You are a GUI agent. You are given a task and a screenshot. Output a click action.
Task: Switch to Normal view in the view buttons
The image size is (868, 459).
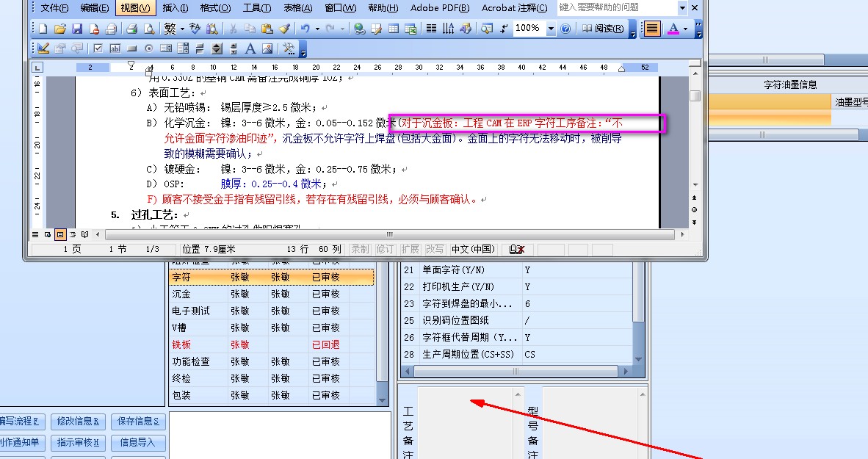35,235
